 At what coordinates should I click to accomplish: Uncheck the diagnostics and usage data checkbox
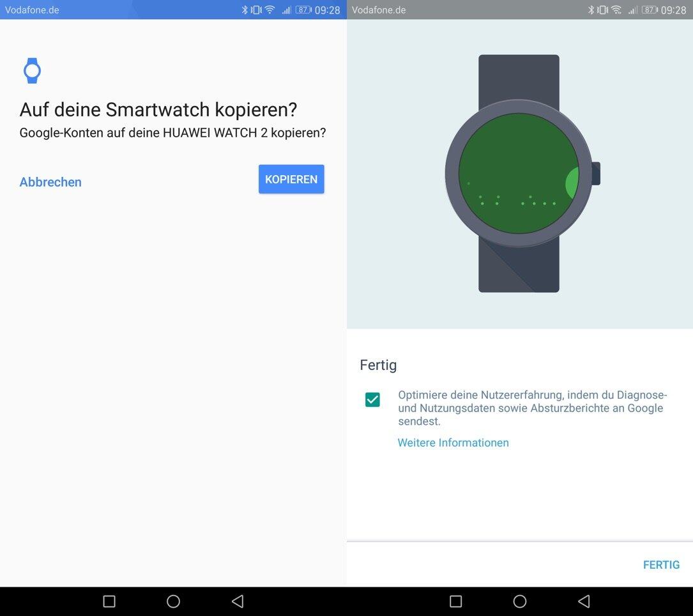coord(372,400)
